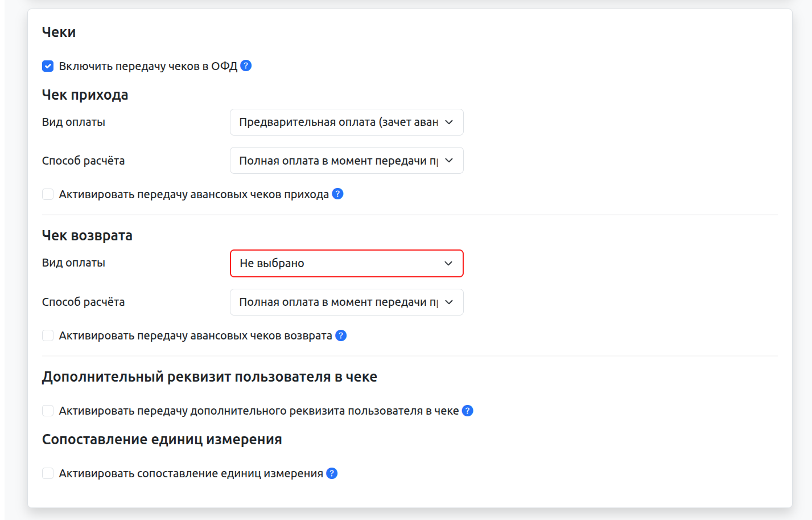Click the Чек возврата subsection heading

pos(87,235)
